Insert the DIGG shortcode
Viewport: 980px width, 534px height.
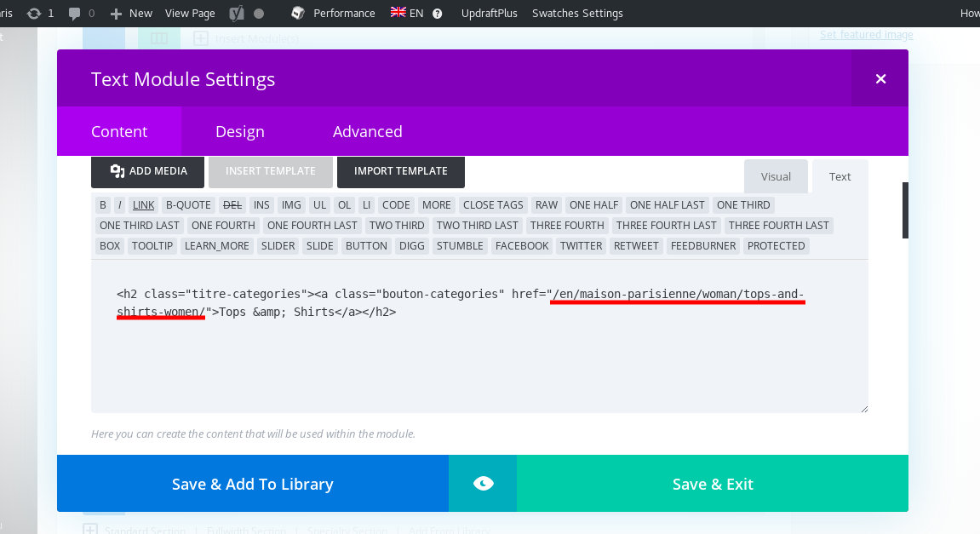pyautogui.click(x=412, y=246)
